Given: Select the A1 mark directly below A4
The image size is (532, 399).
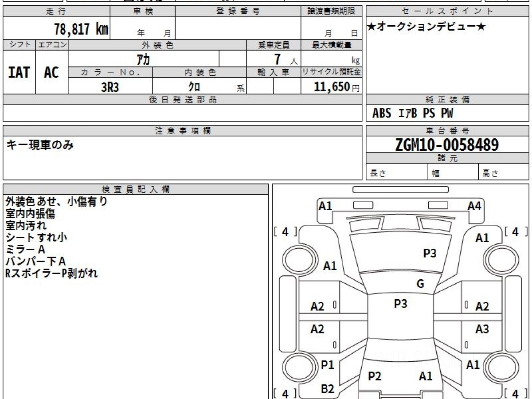Looking at the screenshot, I should [482, 238].
